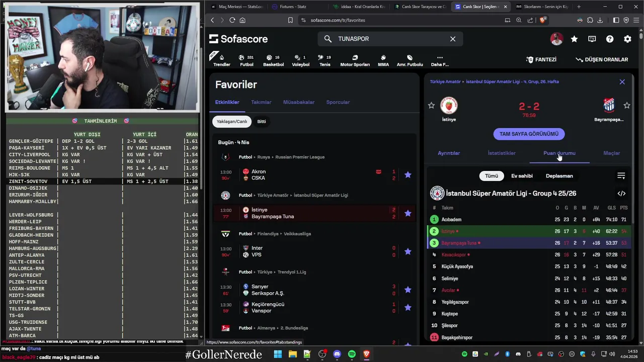Click the TUNASPOR search field
Screen dimensions: 644x362
click(390, 39)
